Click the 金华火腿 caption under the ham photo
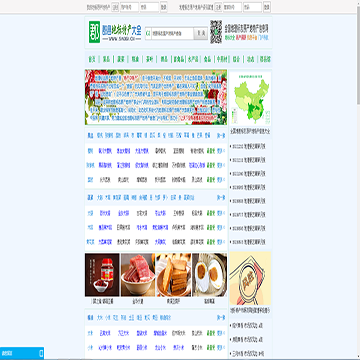 (138, 301)
